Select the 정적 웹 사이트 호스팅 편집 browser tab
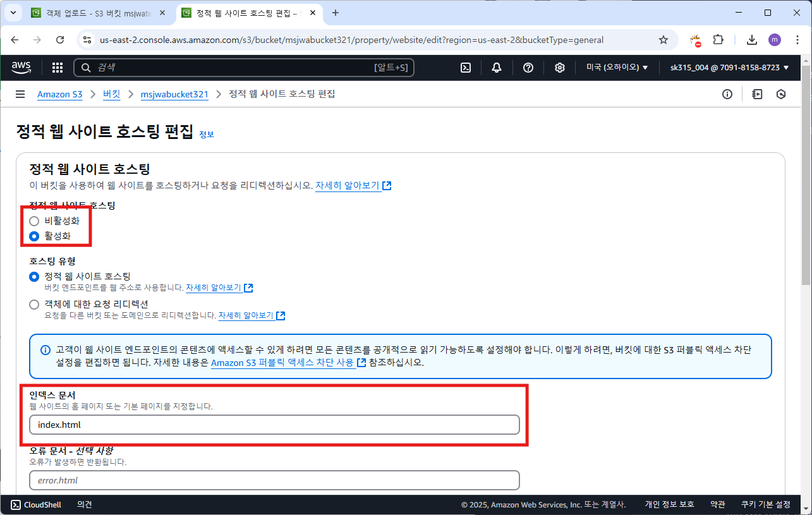This screenshot has height=515, width=812. coord(249,13)
